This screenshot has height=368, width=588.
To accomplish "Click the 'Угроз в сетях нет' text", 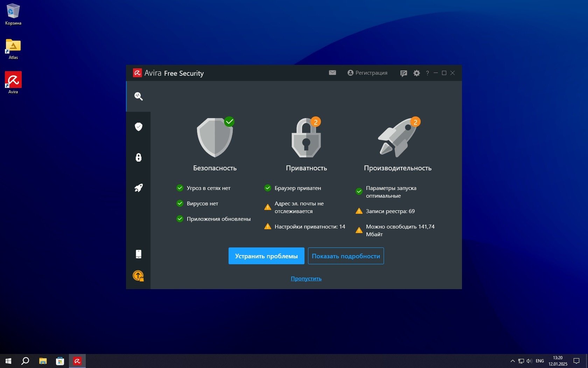I will 209,188.
